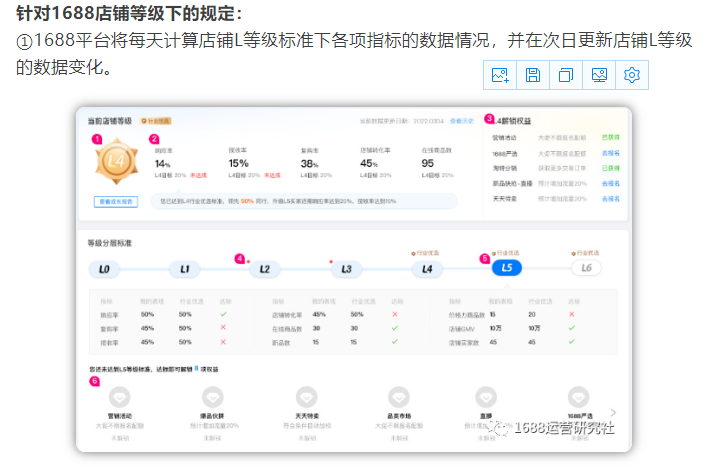Click the save (floppy disk) icon
The image size is (712, 475).
click(533, 75)
